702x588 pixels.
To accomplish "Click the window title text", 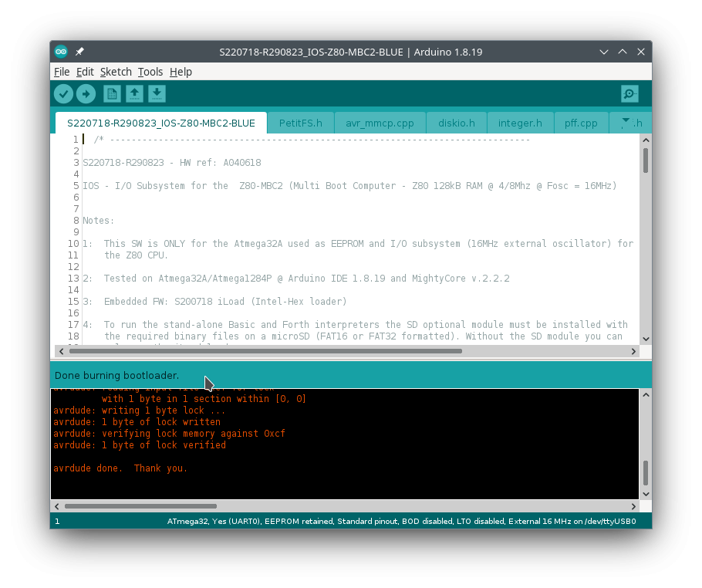I will point(350,52).
